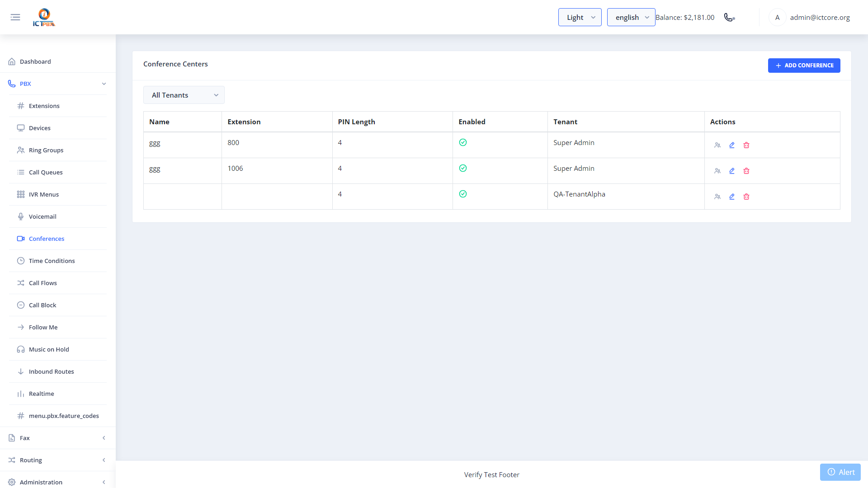Open IVR Menus page
This screenshot has height=488, width=868.
tap(58, 194)
